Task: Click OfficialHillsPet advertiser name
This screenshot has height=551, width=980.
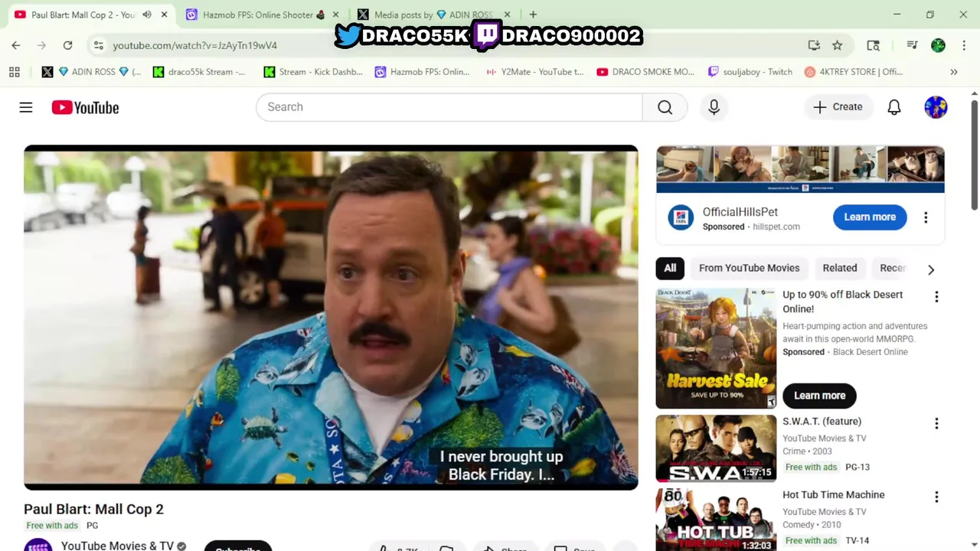Action: pyautogui.click(x=740, y=212)
